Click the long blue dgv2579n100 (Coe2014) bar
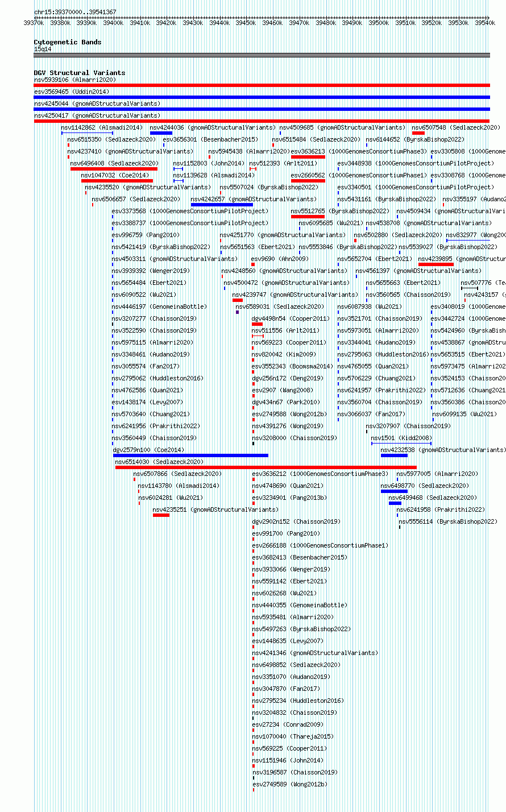This screenshot has width=506, height=812. click(x=190, y=455)
